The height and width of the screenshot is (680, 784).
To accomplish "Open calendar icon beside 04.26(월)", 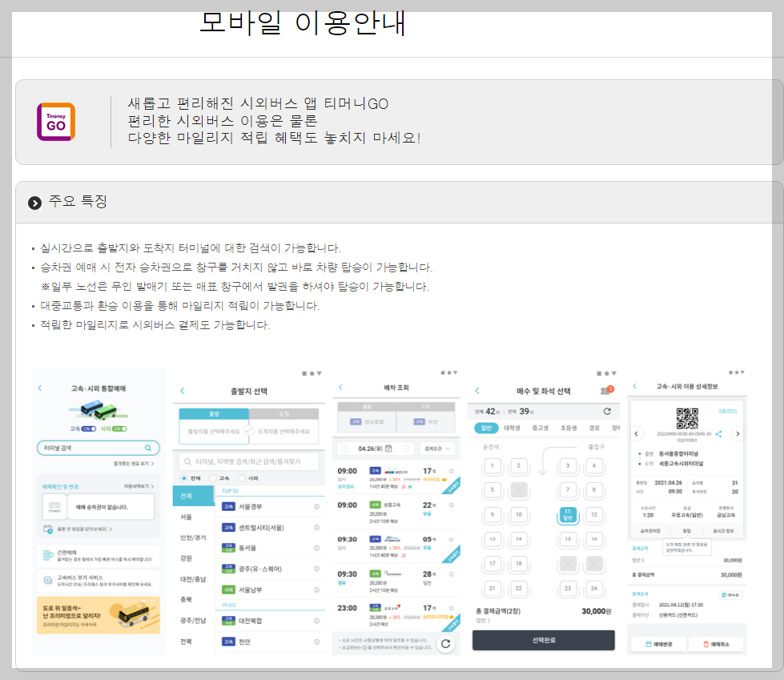I will point(389,449).
